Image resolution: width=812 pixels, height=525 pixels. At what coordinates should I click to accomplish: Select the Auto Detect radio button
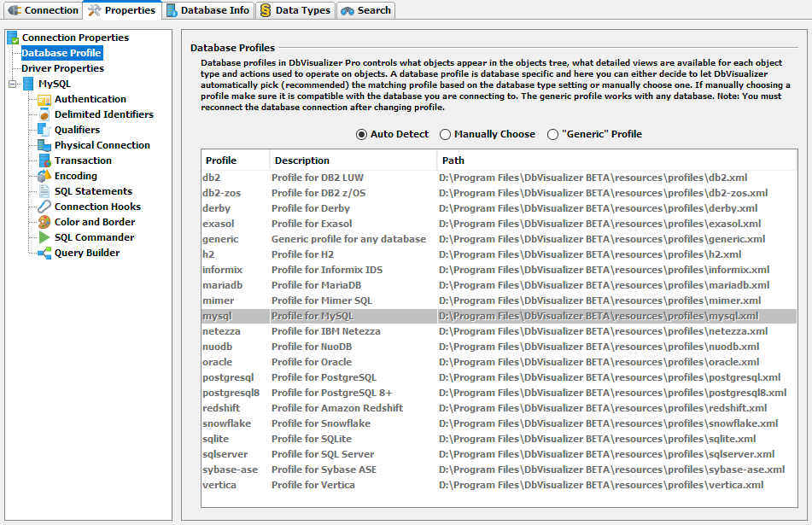[x=362, y=135]
